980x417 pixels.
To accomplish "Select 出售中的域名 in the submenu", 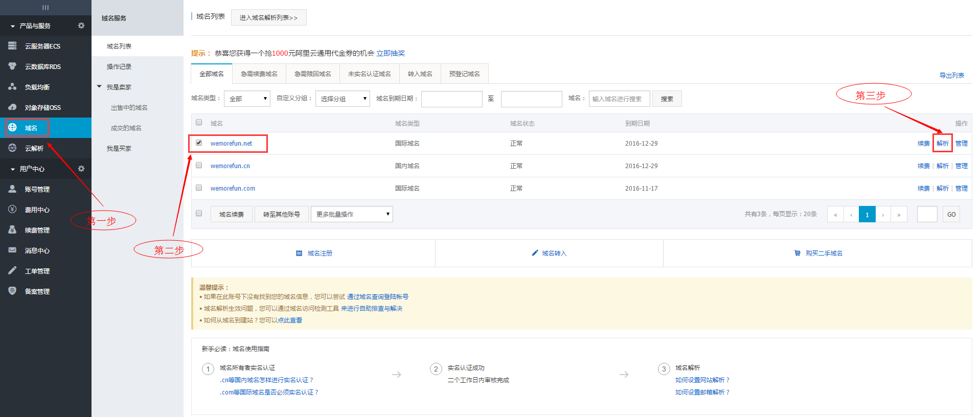I will [129, 107].
